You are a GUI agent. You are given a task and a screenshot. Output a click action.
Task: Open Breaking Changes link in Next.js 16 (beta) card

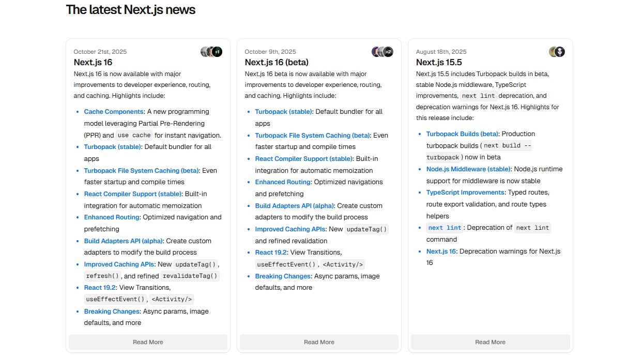click(x=283, y=276)
